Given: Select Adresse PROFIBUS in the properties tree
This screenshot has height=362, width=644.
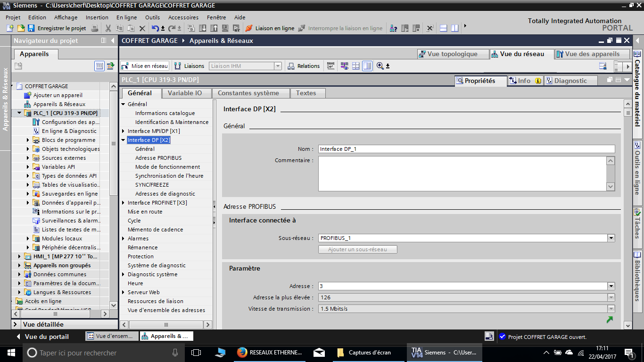Looking at the screenshot, I should tap(158, 158).
